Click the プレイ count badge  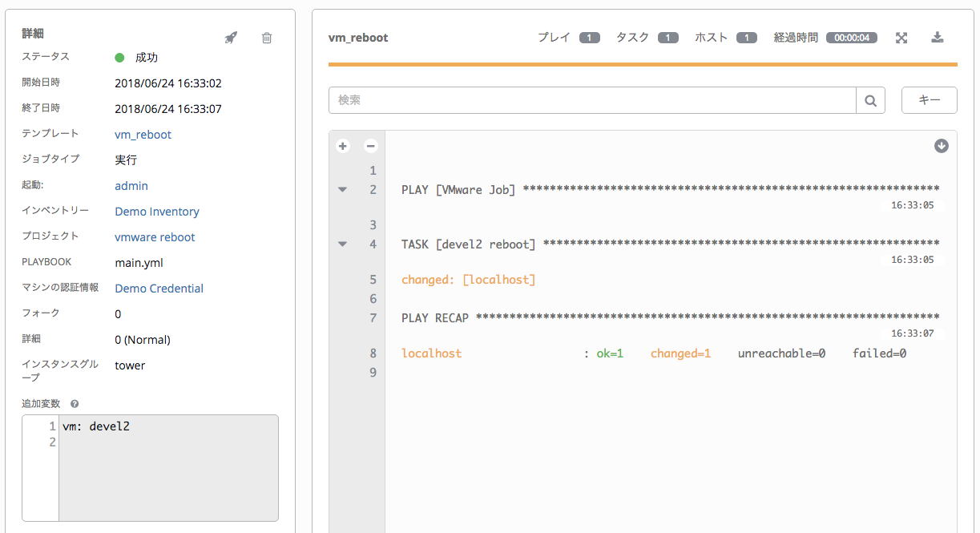point(590,38)
